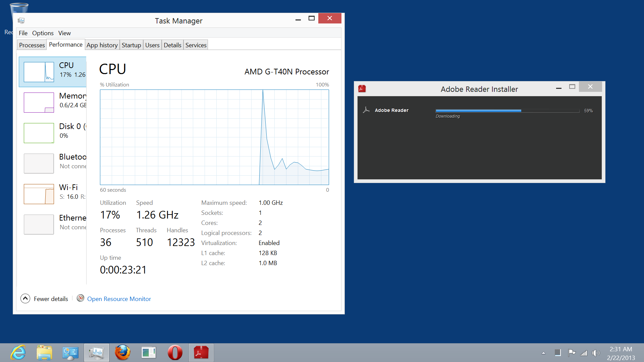This screenshot has height=362, width=644.
Task: Show hidden system tray icons
Action: pyautogui.click(x=543, y=353)
